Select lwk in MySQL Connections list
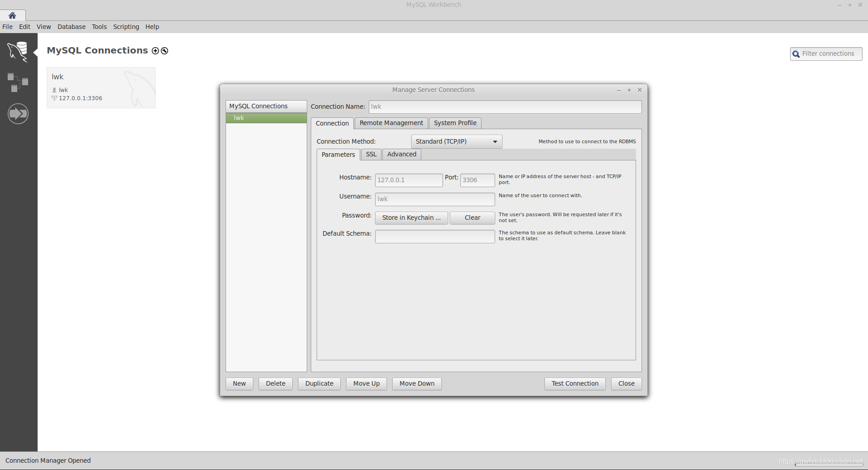The height and width of the screenshot is (470, 868). pyautogui.click(x=266, y=118)
